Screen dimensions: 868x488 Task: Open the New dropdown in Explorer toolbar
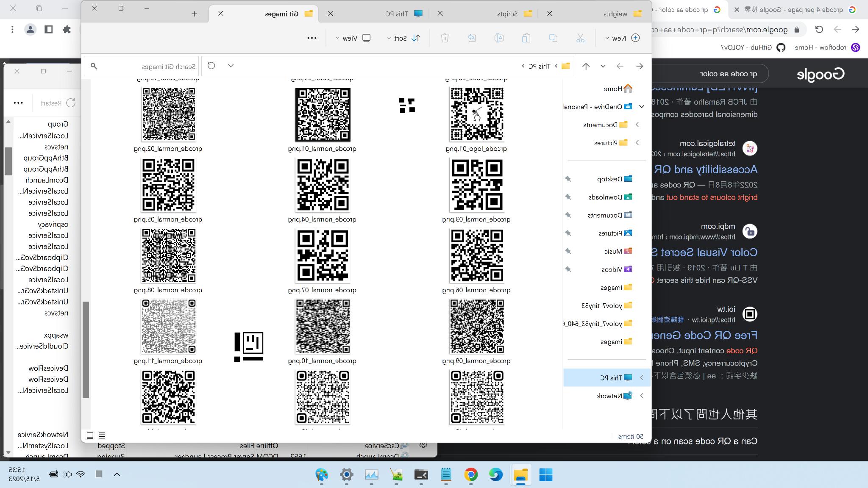[x=623, y=38]
